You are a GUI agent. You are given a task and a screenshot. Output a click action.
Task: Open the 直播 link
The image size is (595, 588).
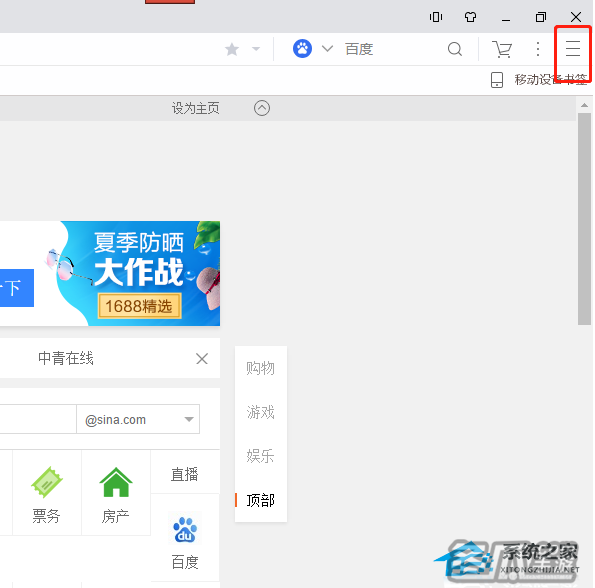pos(184,474)
